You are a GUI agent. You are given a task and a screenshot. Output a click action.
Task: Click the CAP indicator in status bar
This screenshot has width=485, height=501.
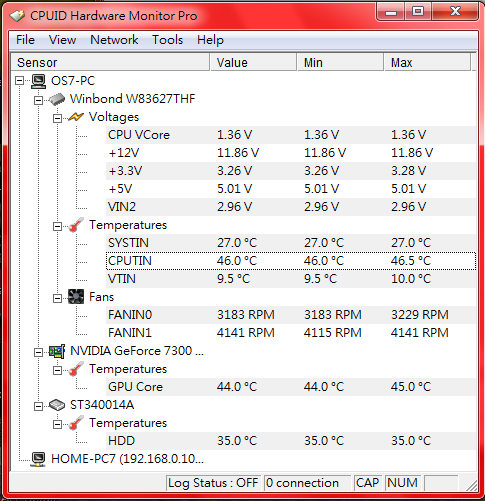(367, 483)
